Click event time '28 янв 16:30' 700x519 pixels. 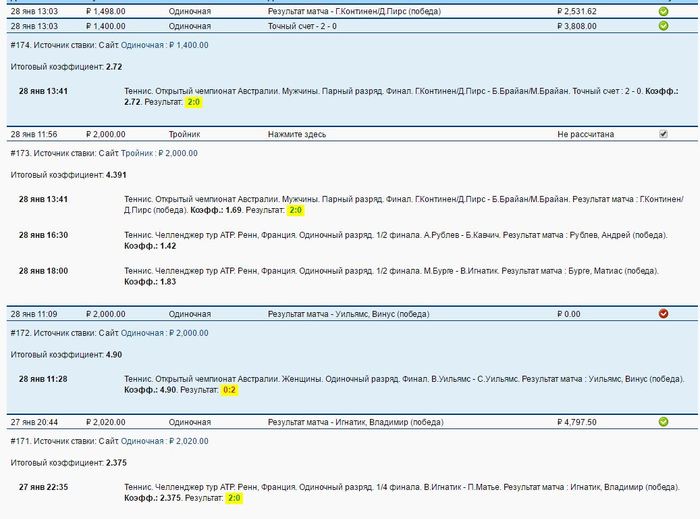[x=43, y=235]
